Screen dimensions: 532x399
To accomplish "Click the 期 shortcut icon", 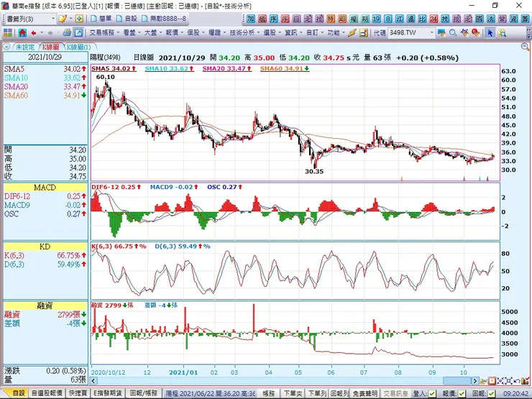I will [365, 19].
